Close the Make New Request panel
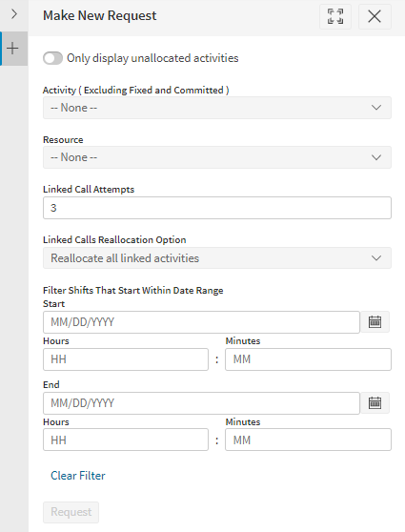Image resolution: width=405 pixels, height=532 pixels. tap(375, 16)
